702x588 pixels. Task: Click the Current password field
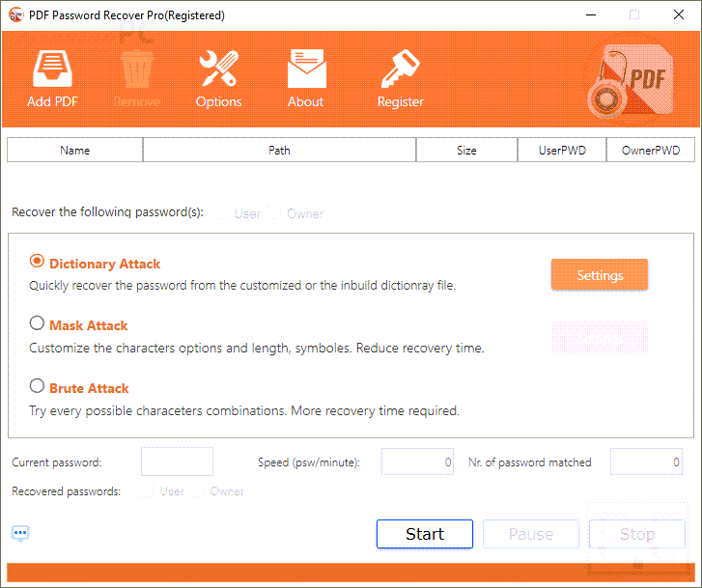[177, 462]
